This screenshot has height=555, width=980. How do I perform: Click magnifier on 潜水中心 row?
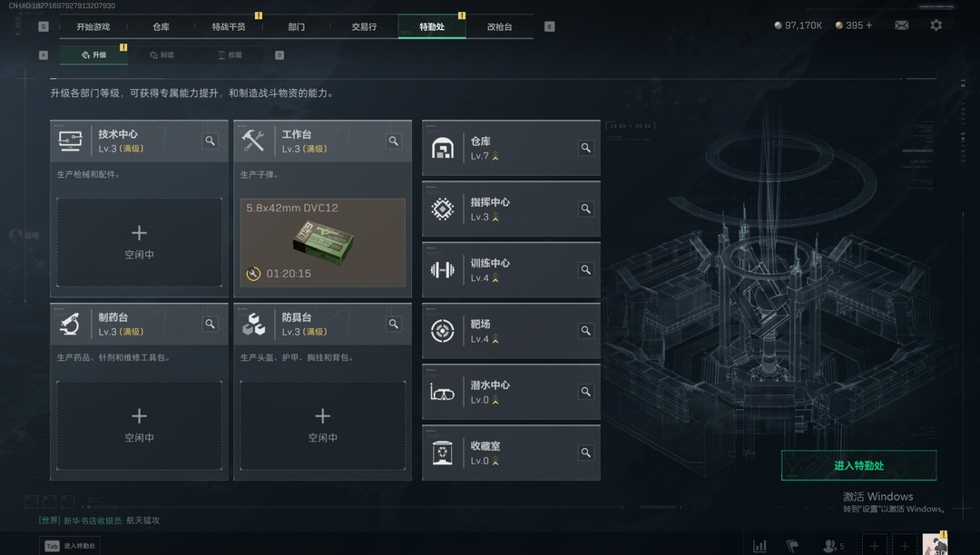pyautogui.click(x=585, y=392)
